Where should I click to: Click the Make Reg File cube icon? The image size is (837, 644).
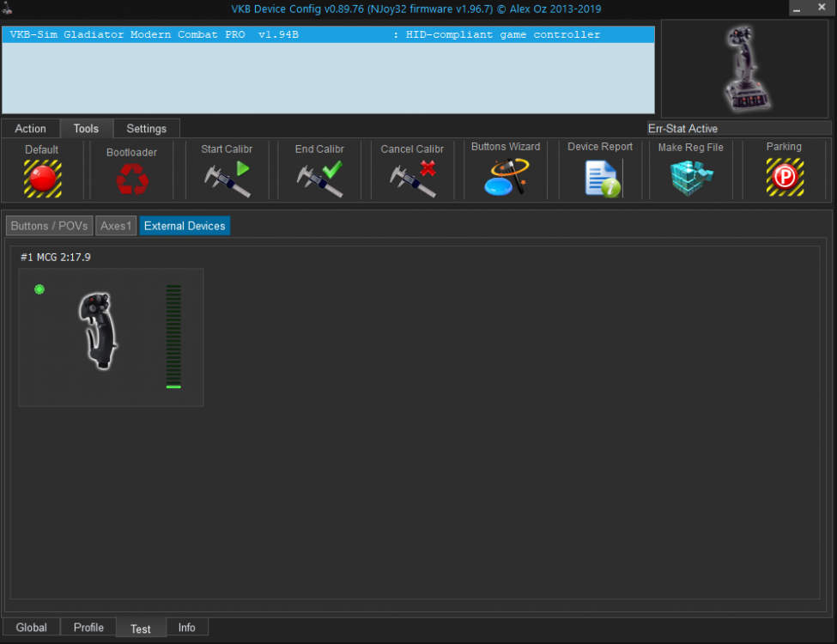tap(691, 178)
